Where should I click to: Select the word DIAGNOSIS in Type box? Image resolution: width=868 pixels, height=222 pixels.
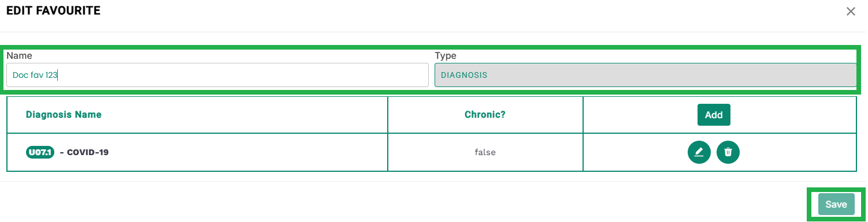pos(464,76)
